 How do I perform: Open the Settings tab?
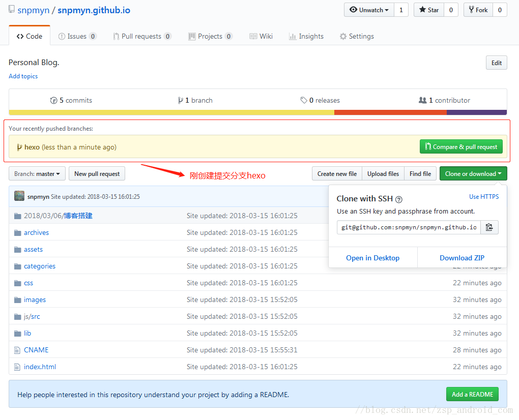coord(357,37)
